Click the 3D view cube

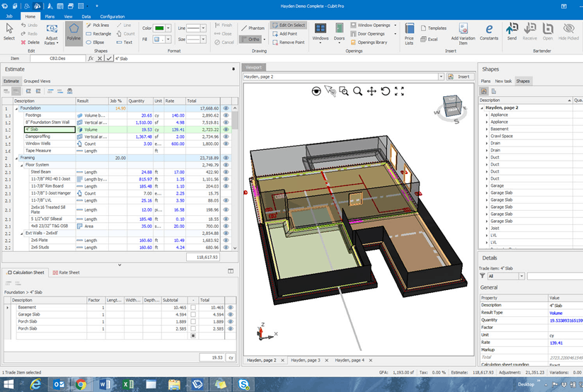(x=452, y=105)
